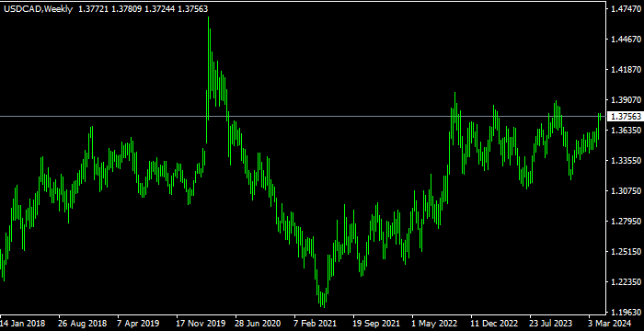The width and height of the screenshot is (644, 331).
Task: Click price level 1.44670 on the price axis
Action: click(627, 39)
